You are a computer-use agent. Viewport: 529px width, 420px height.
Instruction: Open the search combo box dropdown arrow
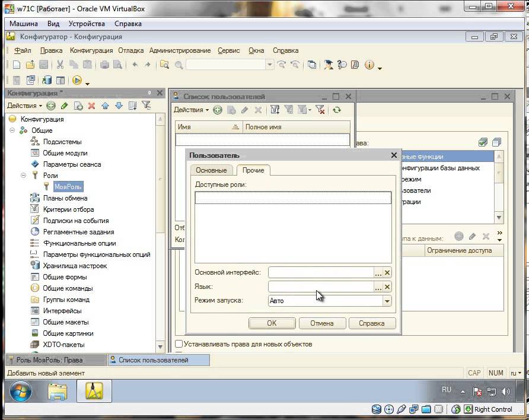269,65
